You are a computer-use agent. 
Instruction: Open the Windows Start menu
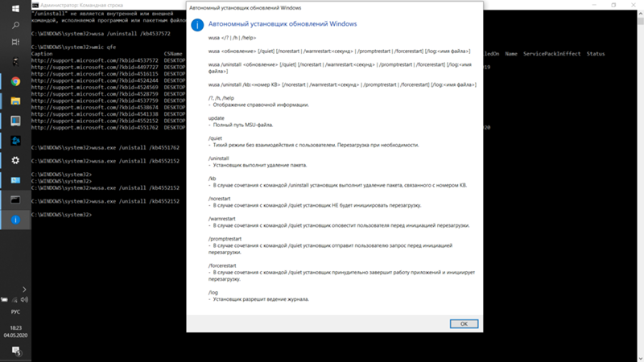pyautogui.click(x=15, y=9)
